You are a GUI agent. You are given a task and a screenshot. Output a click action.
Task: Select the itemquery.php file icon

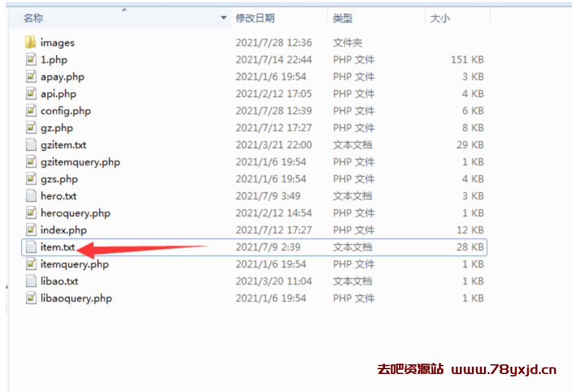coord(31,264)
